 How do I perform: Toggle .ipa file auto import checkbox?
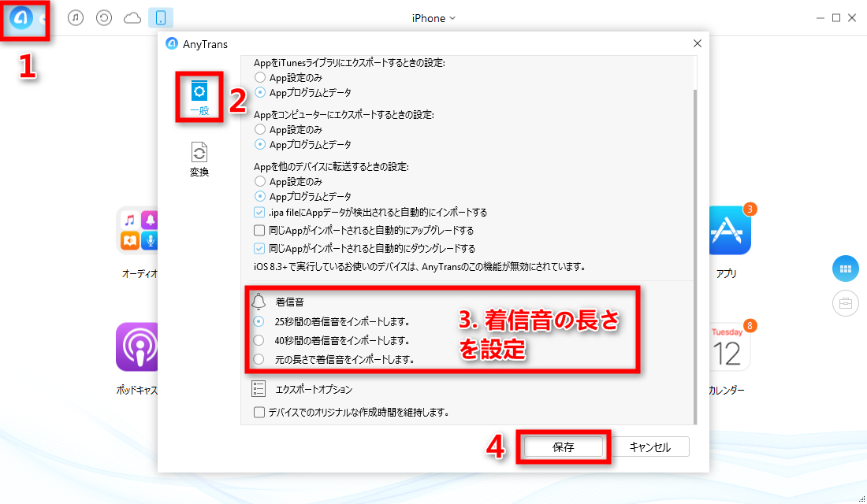pos(259,212)
